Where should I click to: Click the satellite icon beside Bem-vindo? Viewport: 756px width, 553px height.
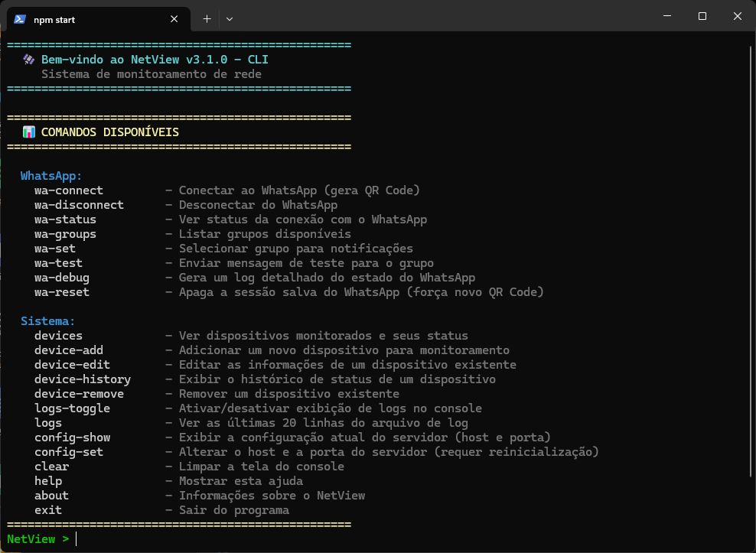[x=29, y=60]
